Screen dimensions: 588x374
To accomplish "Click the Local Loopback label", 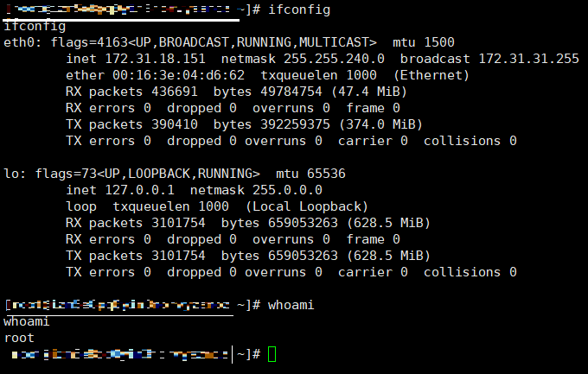I will point(307,206).
